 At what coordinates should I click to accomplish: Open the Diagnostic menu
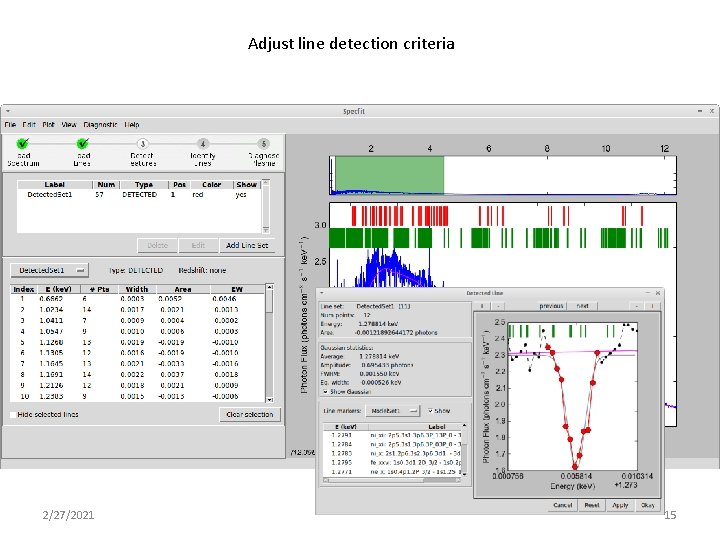click(x=100, y=124)
